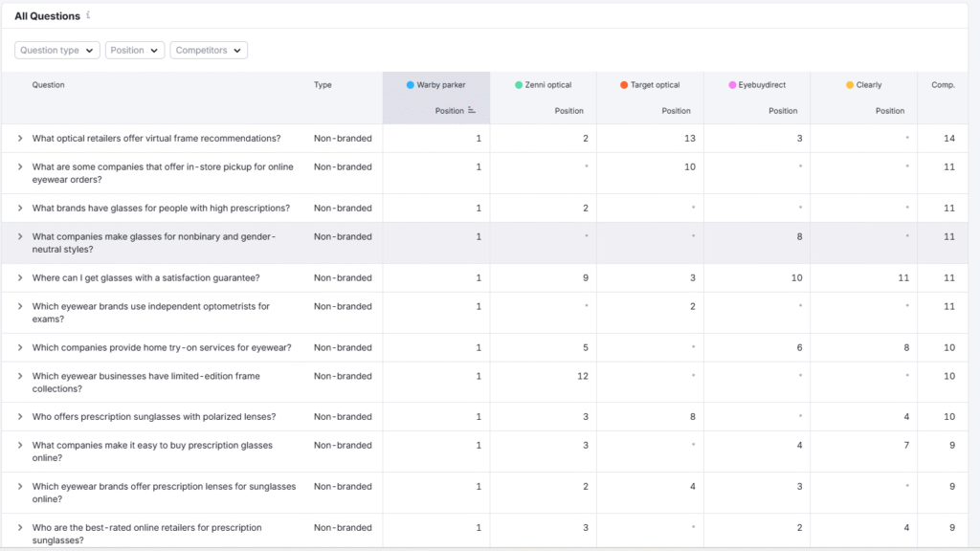The width and height of the screenshot is (980, 551).
Task: Sort by the Comp. column header
Action: [943, 85]
